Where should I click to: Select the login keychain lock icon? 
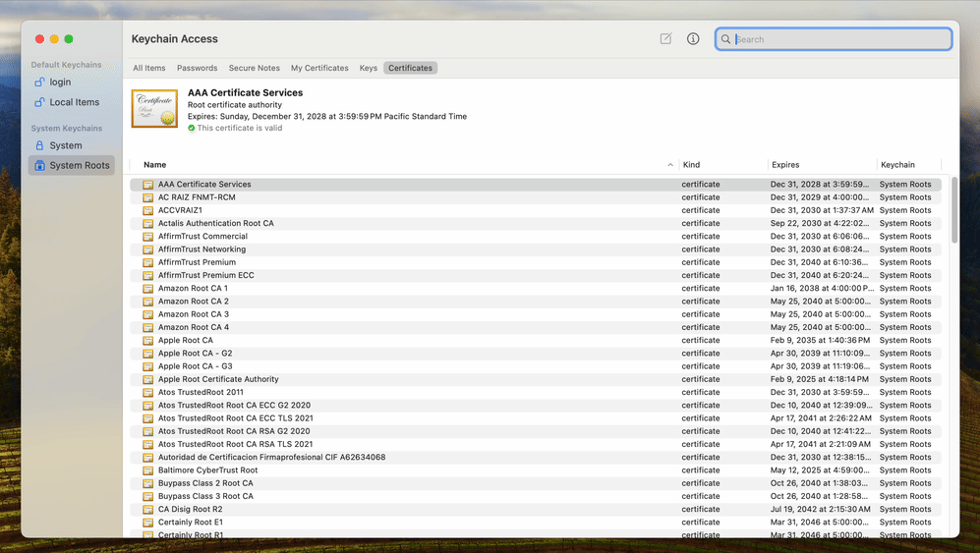39,82
